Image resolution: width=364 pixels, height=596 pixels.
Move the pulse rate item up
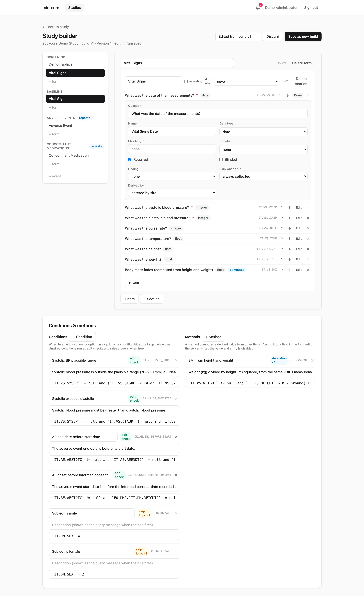[282, 228]
